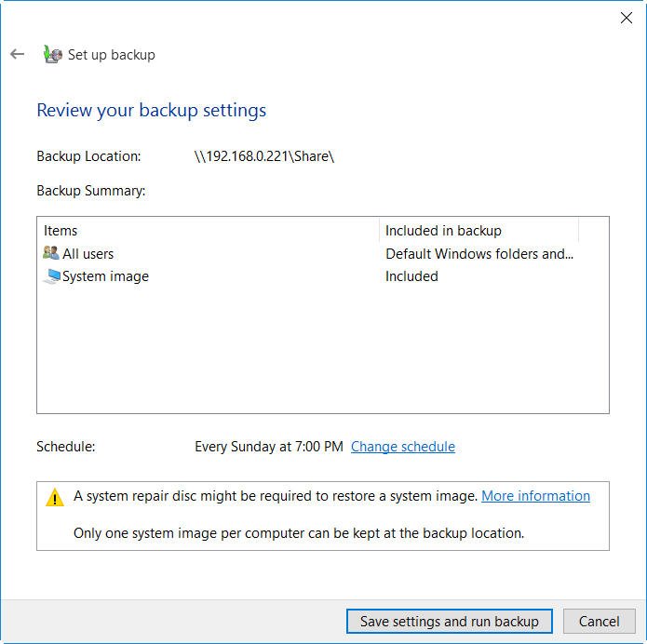Close the Set up backup dialog
The width and height of the screenshot is (647, 644).
pos(626,18)
